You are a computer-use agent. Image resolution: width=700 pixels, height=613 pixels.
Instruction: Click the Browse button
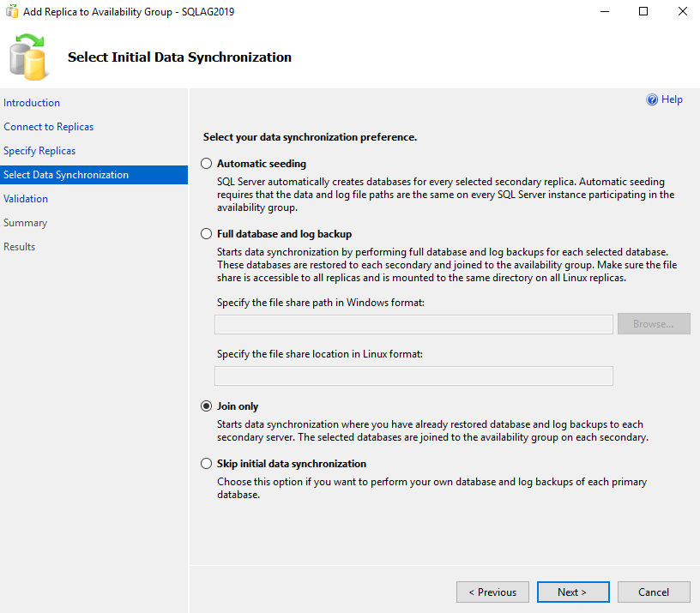[x=654, y=323]
